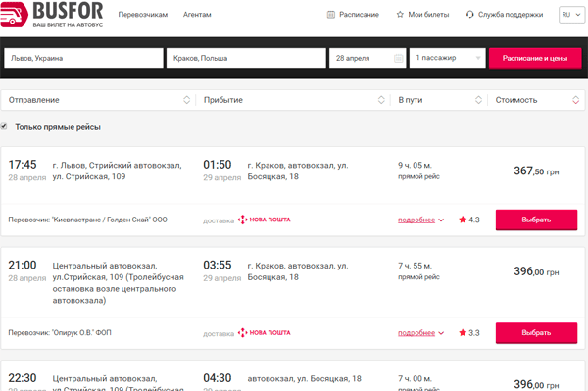Click Стрийский автовокзал departure address
Viewport: 588px width, 391px height.
click(117, 171)
